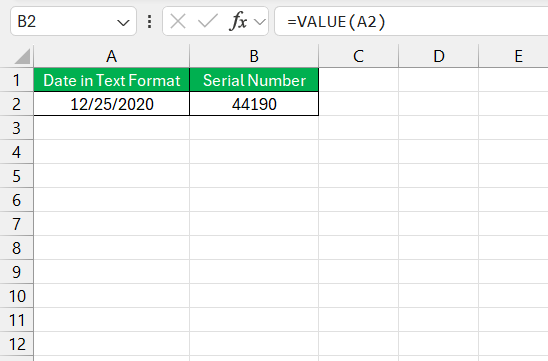Select row 7 header

tap(16, 224)
